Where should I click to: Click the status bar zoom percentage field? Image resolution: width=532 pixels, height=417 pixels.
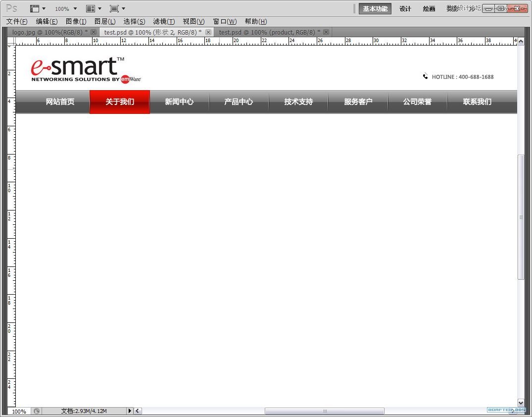click(19, 411)
